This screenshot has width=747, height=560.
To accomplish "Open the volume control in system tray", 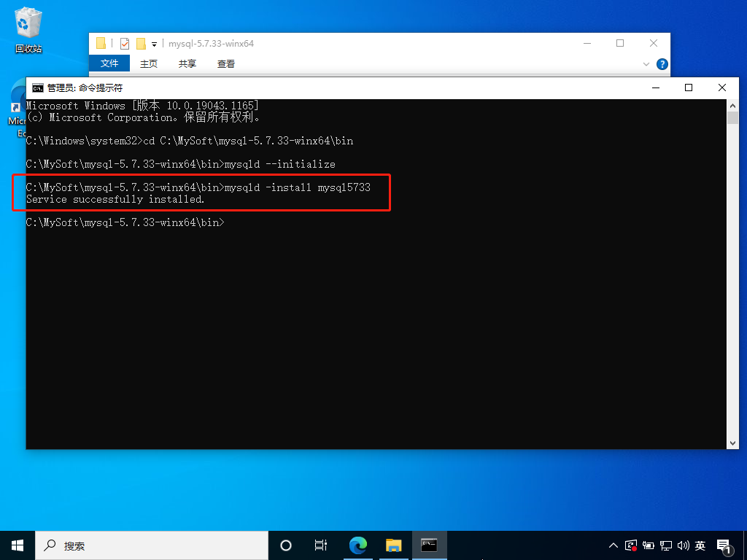I will [684, 545].
